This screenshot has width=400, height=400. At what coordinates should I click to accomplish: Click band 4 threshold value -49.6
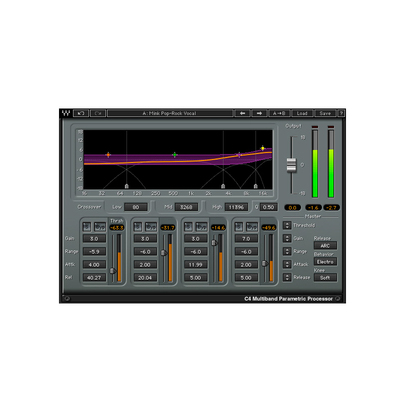[x=269, y=228]
